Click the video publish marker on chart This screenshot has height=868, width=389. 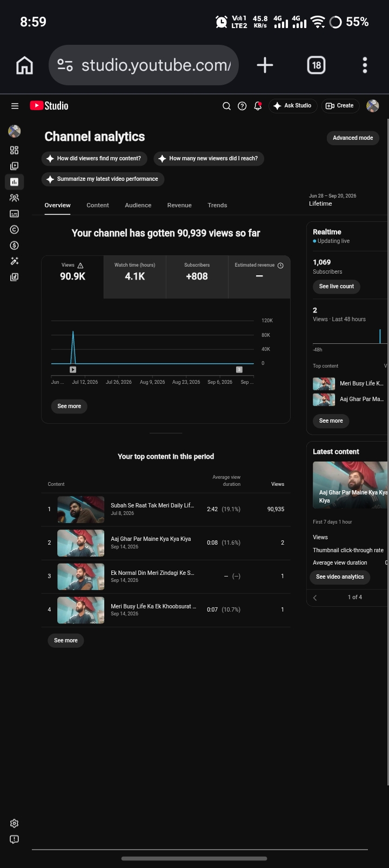tap(73, 370)
